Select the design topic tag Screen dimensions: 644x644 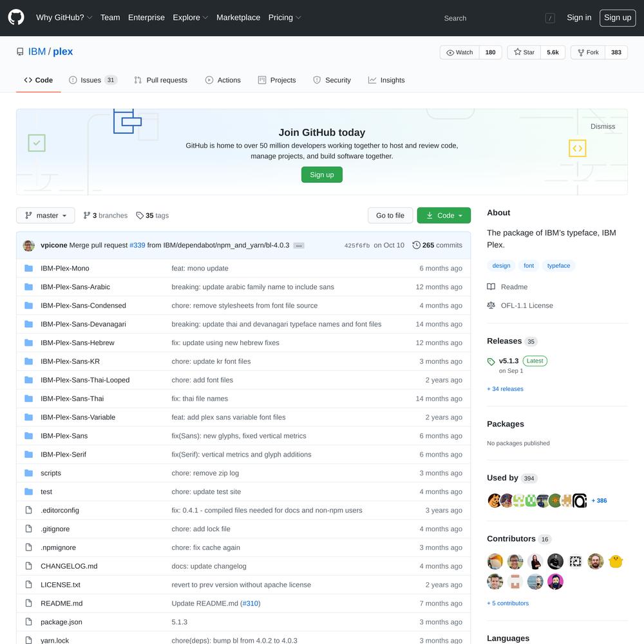(x=501, y=266)
